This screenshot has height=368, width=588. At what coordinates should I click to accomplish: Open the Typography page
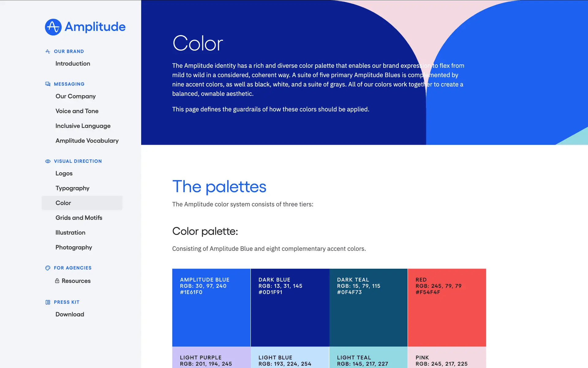tap(72, 188)
